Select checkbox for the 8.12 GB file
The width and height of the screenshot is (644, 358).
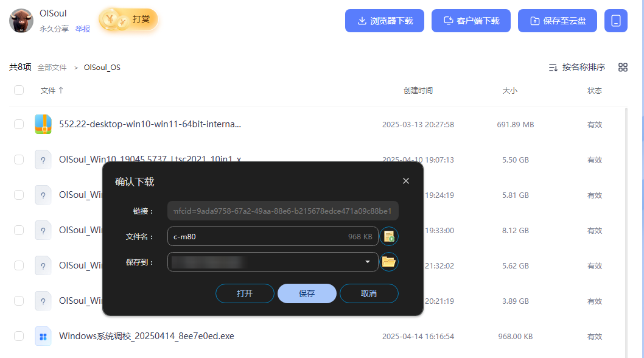tap(19, 230)
